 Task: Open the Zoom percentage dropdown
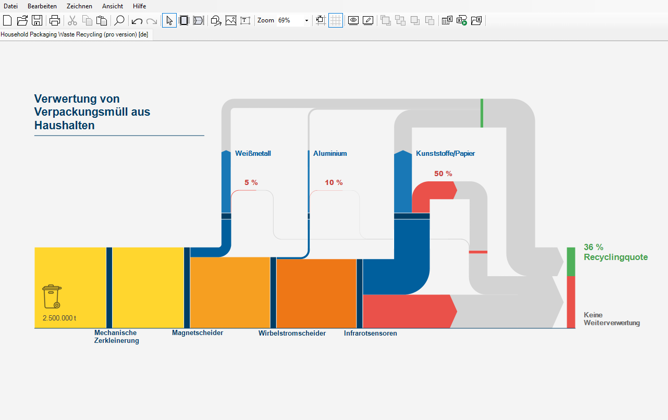pos(306,20)
